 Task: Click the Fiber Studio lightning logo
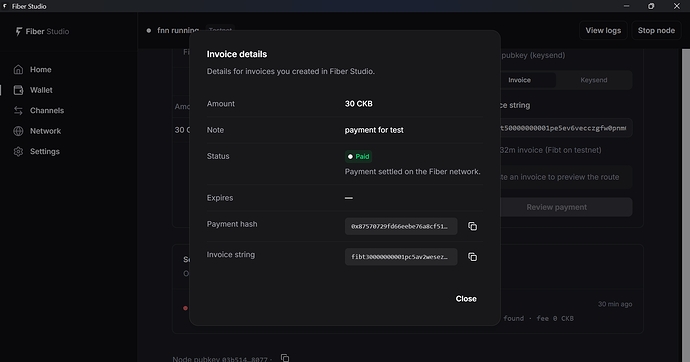click(x=18, y=31)
